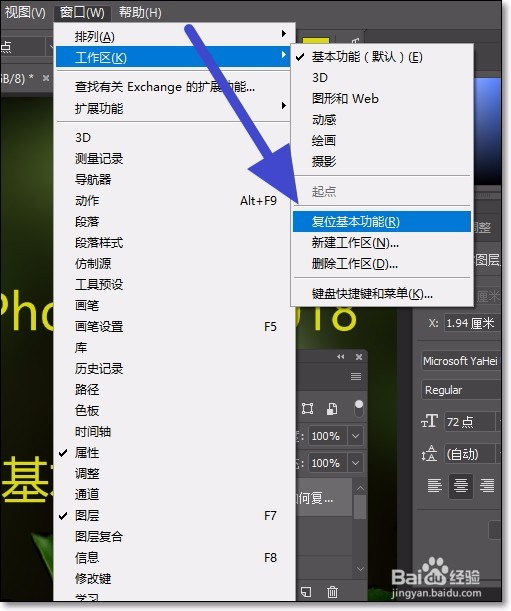The width and height of the screenshot is (511, 611).
Task: Show the 历史记录 panel
Action: [x=174, y=369]
